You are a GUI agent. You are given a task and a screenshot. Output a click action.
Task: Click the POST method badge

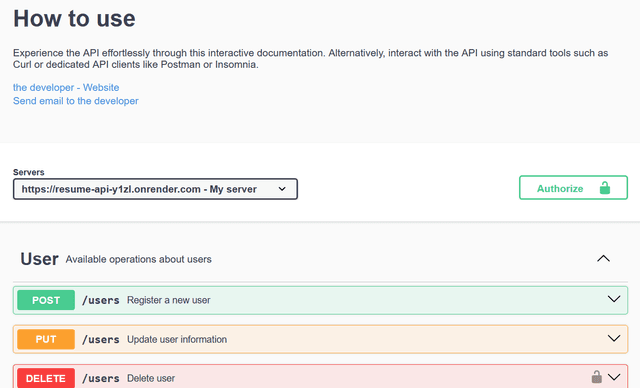pyautogui.click(x=46, y=300)
